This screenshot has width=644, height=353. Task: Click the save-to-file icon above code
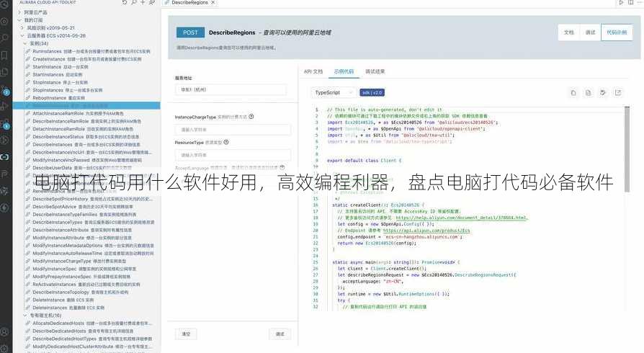point(588,93)
